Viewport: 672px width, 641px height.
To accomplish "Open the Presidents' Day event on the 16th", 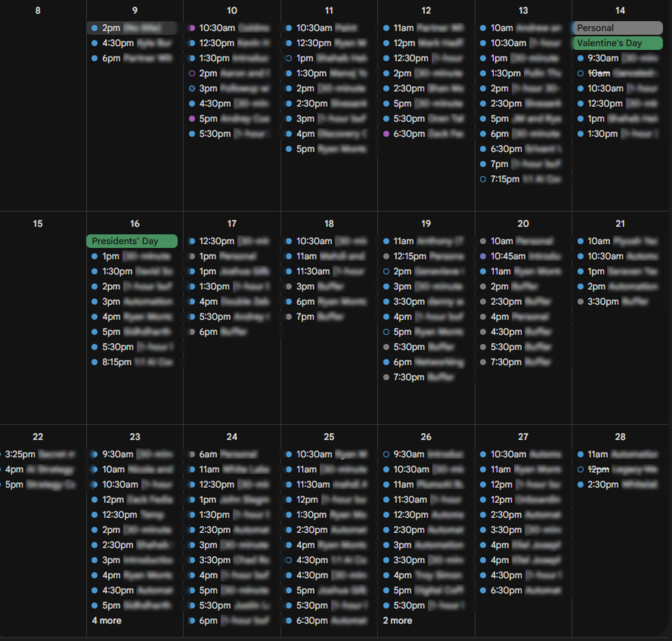I will 132,241.
